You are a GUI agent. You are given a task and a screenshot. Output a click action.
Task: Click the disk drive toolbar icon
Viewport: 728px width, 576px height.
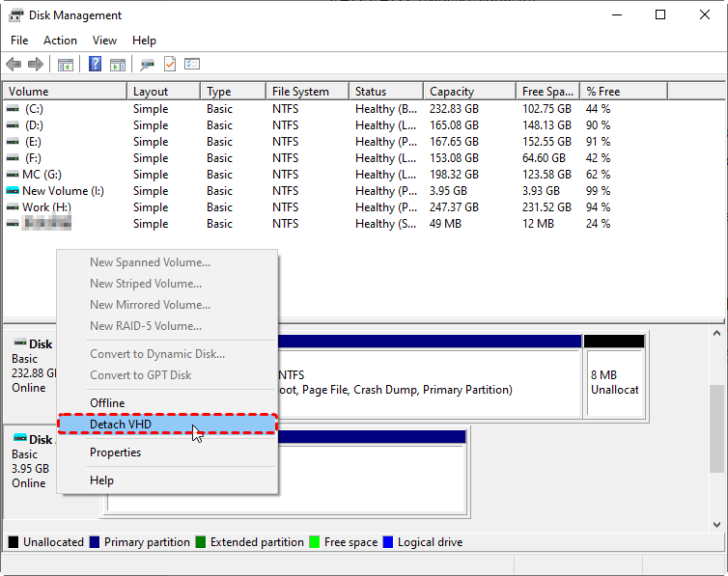click(x=147, y=65)
